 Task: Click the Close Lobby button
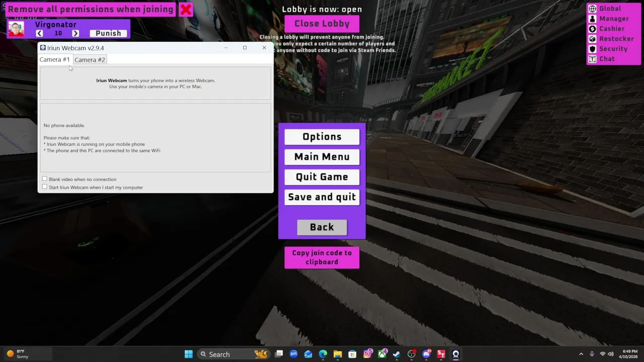tap(322, 24)
